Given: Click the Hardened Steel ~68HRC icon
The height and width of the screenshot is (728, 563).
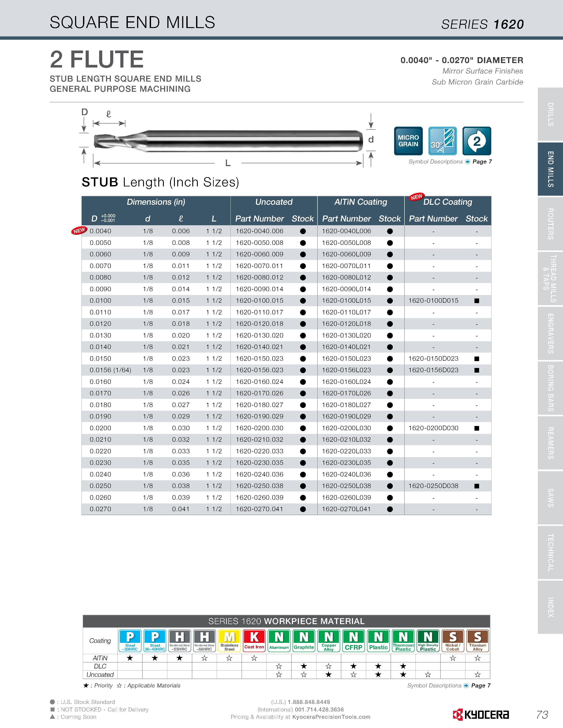Looking at the screenshot, I should [x=204, y=641].
